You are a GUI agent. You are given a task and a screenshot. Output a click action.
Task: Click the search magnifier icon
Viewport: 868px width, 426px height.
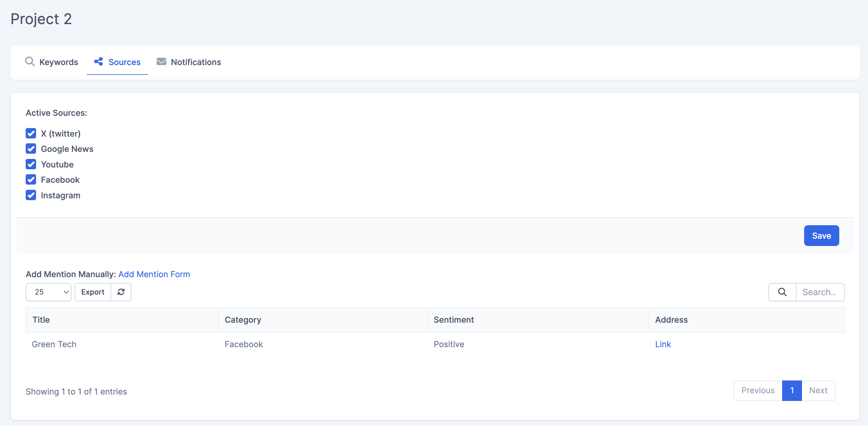point(782,292)
